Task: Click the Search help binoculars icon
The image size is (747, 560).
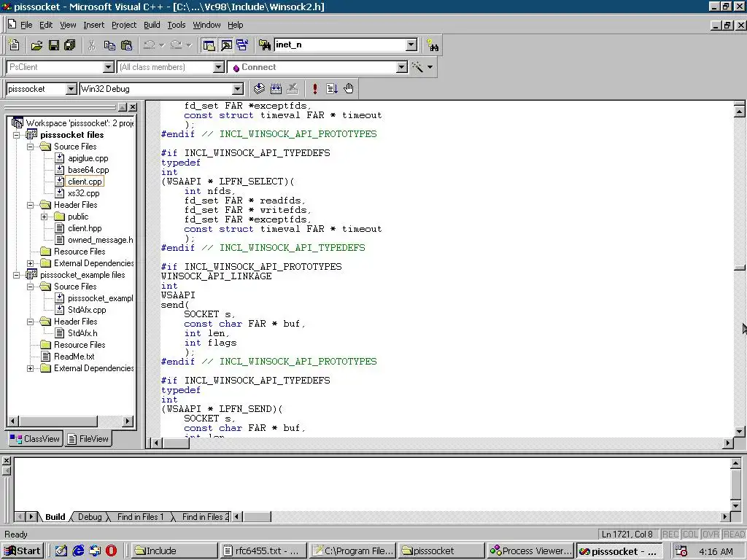Action: tap(433, 45)
